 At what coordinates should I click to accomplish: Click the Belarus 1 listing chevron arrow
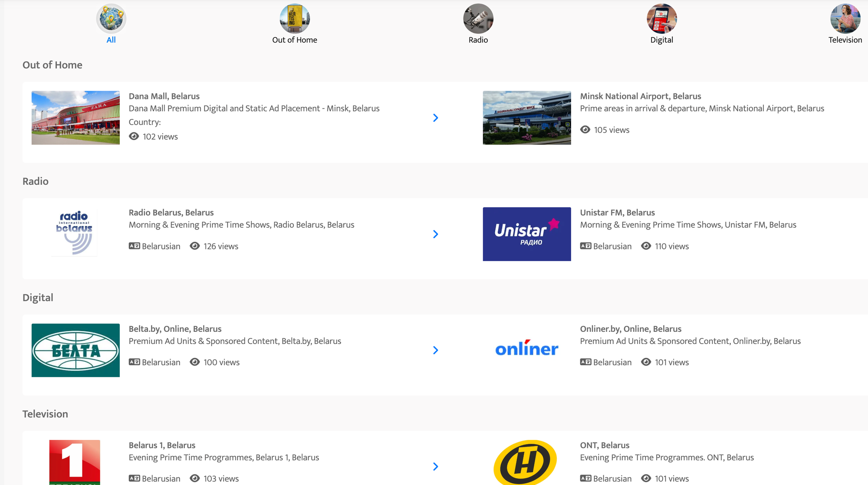click(436, 467)
